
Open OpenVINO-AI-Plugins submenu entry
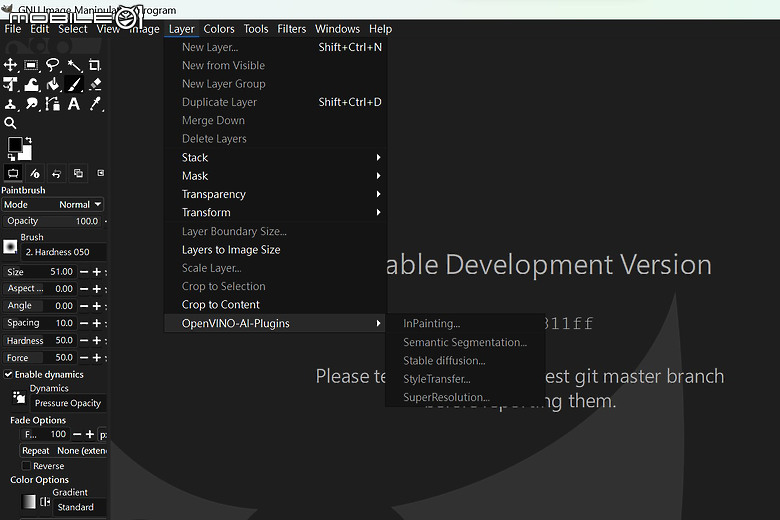[276, 323]
